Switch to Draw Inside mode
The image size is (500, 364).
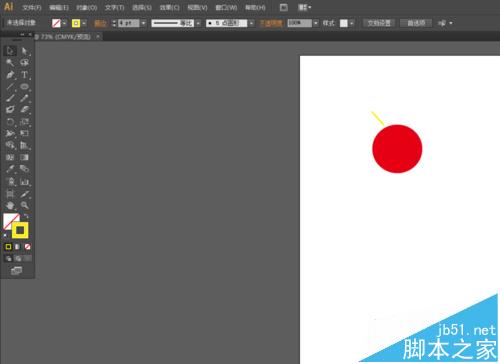(x=28, y=258)
